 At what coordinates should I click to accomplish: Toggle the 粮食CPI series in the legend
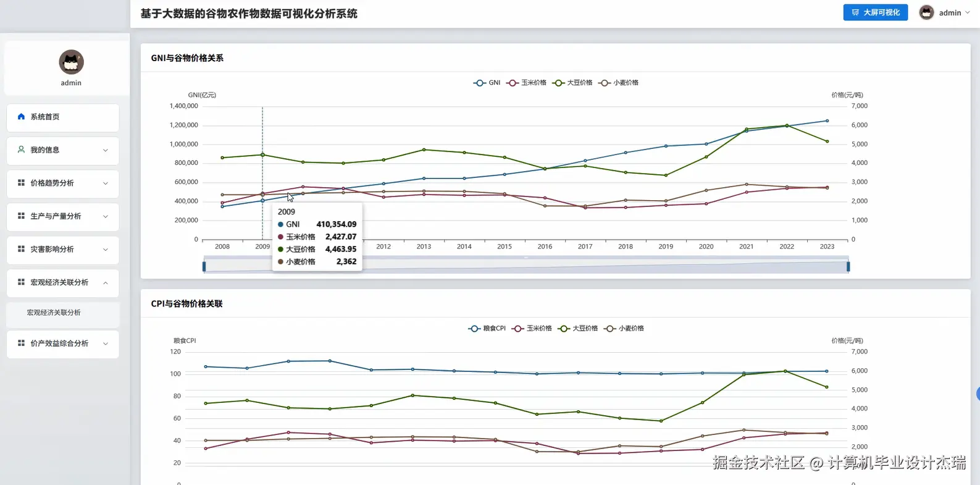pos(487,329)
